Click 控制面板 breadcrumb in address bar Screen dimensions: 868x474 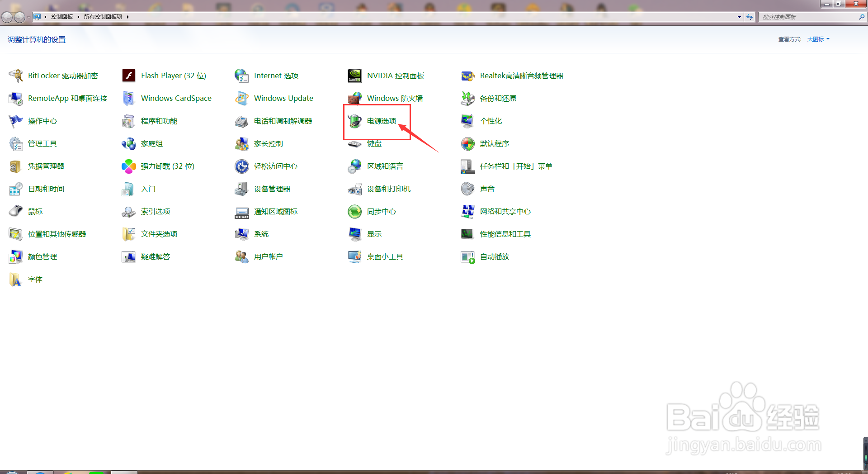(x=62, y=17)
